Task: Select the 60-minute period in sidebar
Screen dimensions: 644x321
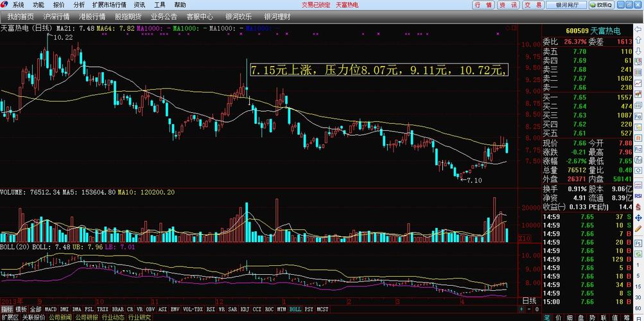Action: click(x=638, y=307)
